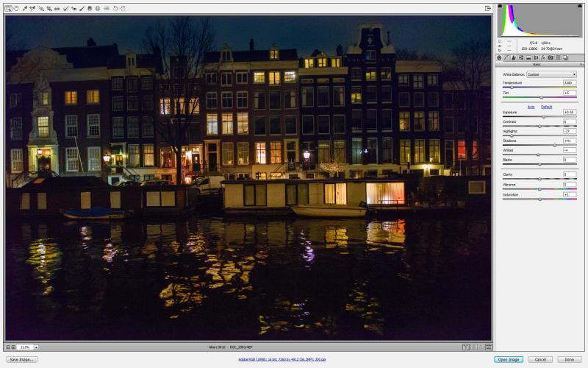Switch to the Tone Curve tab

506,57
